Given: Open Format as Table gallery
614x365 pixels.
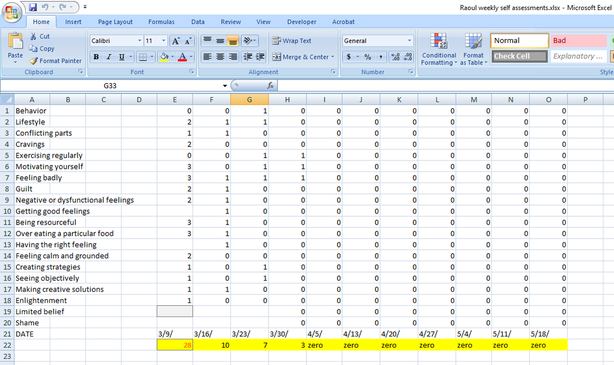Looking at the screenshot, I should pos(473,49).
